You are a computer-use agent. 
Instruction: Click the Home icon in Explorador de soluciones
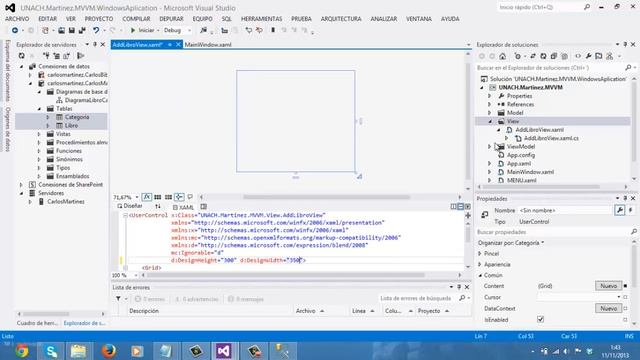502,56
